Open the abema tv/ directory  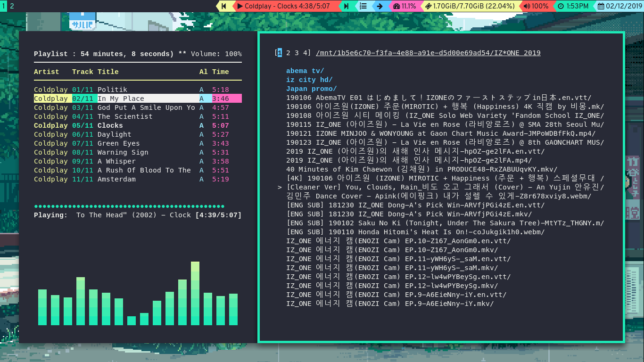point(305,71)
